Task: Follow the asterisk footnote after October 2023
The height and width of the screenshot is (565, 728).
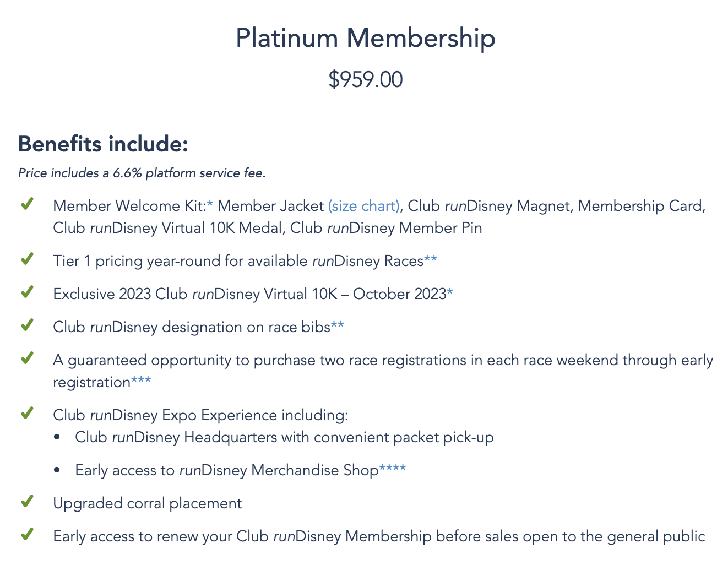Action: click(450, 292)
